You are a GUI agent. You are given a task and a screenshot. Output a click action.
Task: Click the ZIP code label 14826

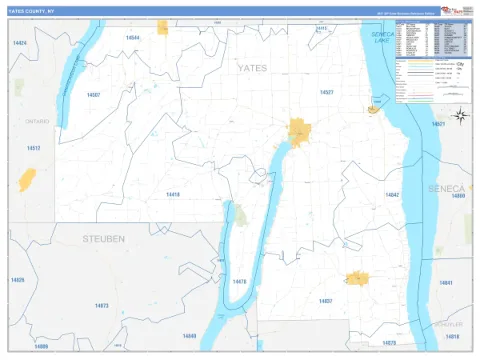(18, 280)
